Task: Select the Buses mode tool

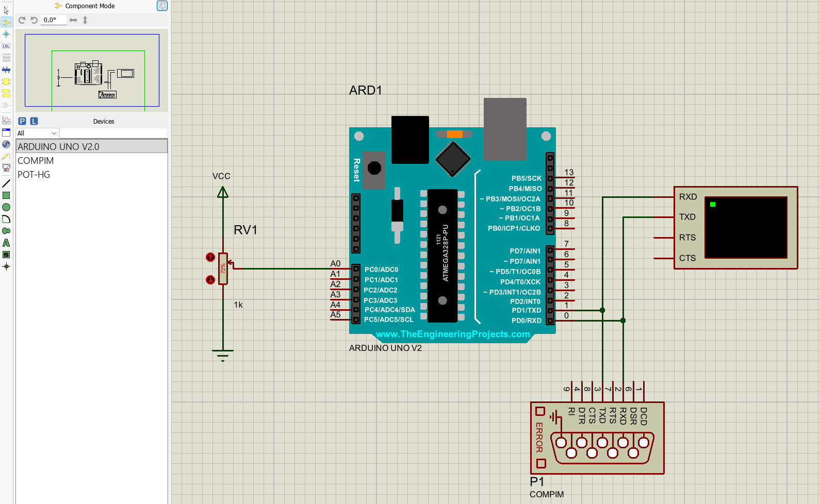Action: pos(6,70)
